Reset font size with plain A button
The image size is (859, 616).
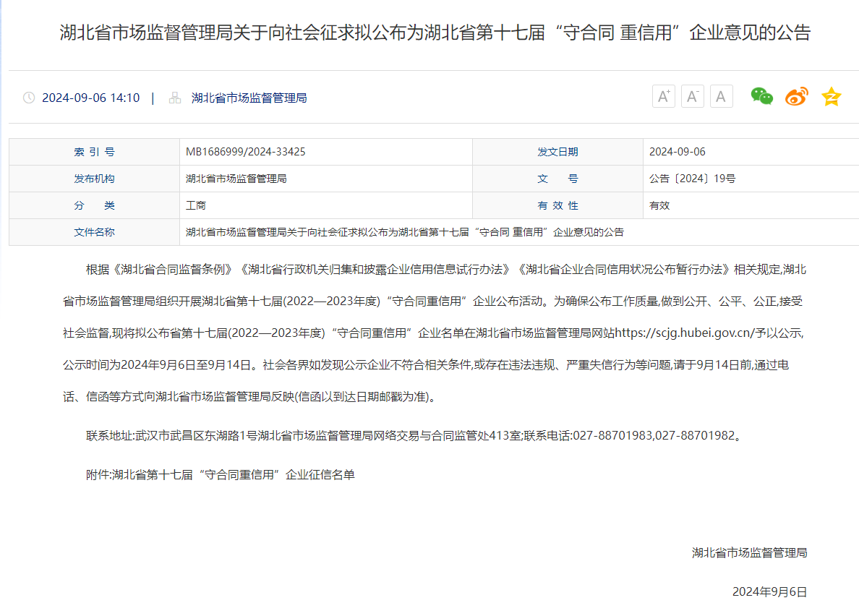pos(721,97)
